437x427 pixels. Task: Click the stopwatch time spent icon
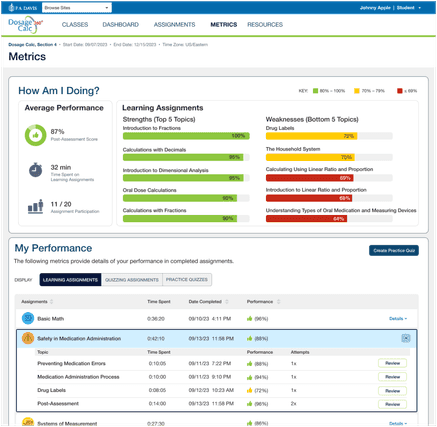click(36, 170)
